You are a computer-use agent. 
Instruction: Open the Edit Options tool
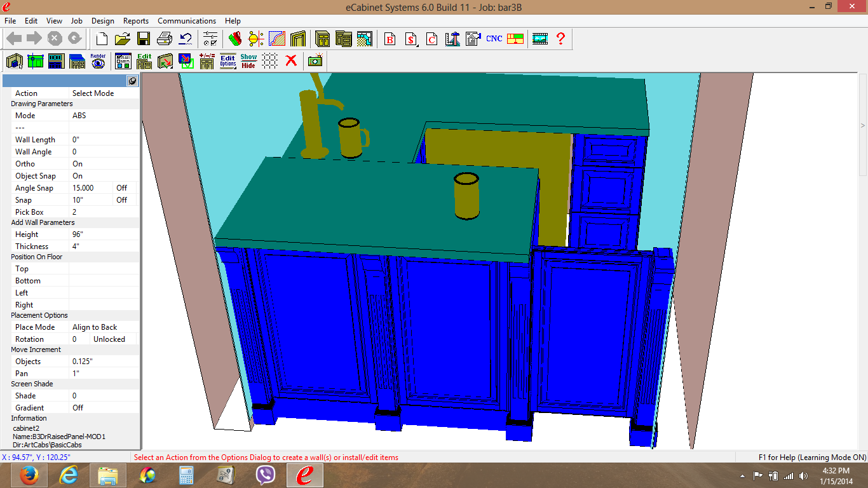tap(228, 61)
